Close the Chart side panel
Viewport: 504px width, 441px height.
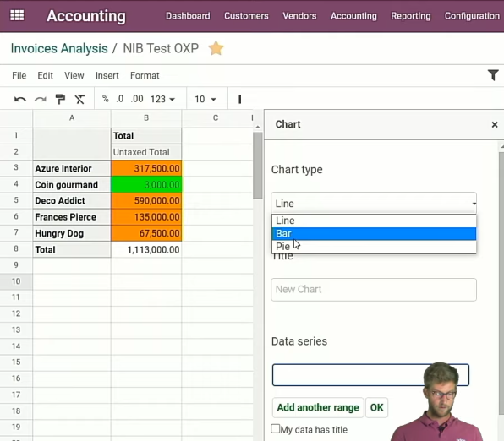click(x=495, y=125)
